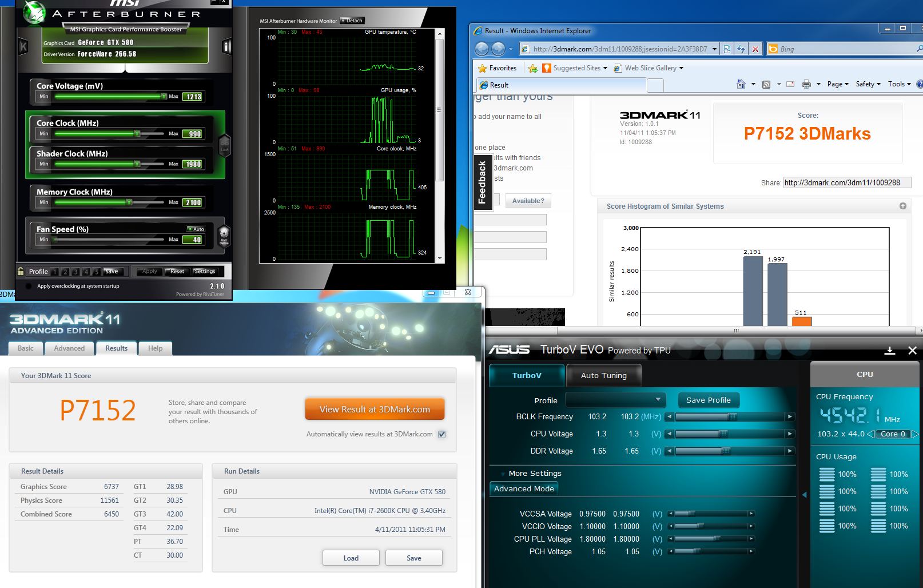Click the Core Clock slider handle
Screen dimensions: 923x588
click(137, 133)
